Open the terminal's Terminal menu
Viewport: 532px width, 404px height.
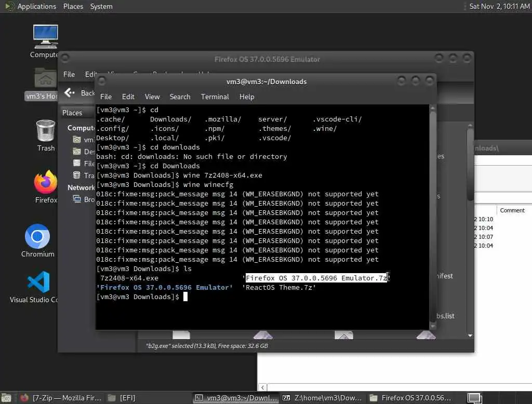[x=215, y=97]
